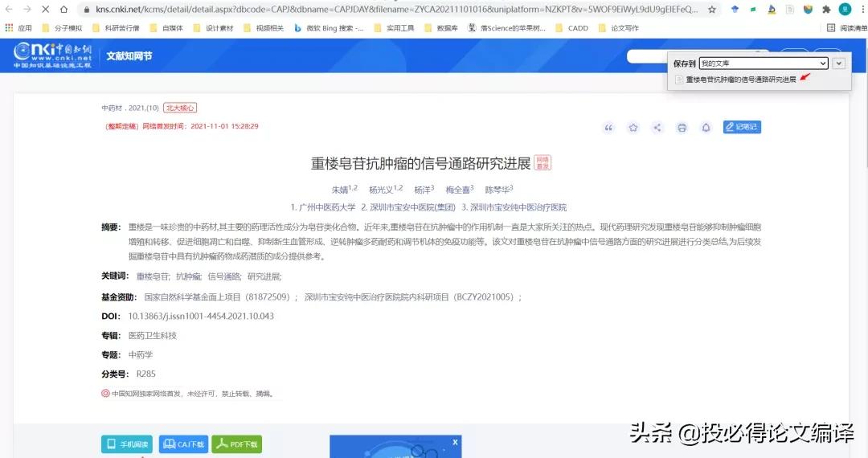Open affiliation 深圳市宝安中医院(集团)
Viewport: 868px width, 458px height.
click(412, 207)
